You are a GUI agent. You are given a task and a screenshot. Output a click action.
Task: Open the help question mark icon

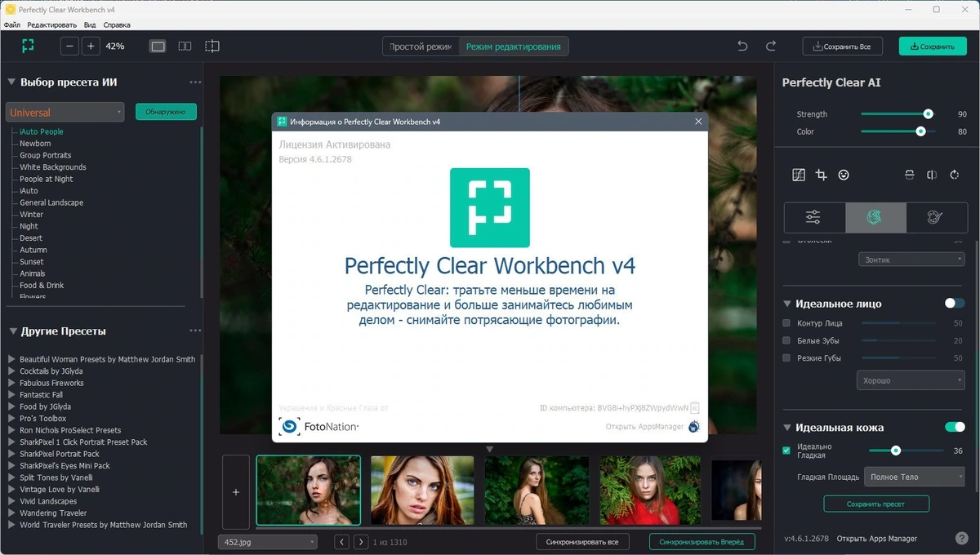point(961,539)
